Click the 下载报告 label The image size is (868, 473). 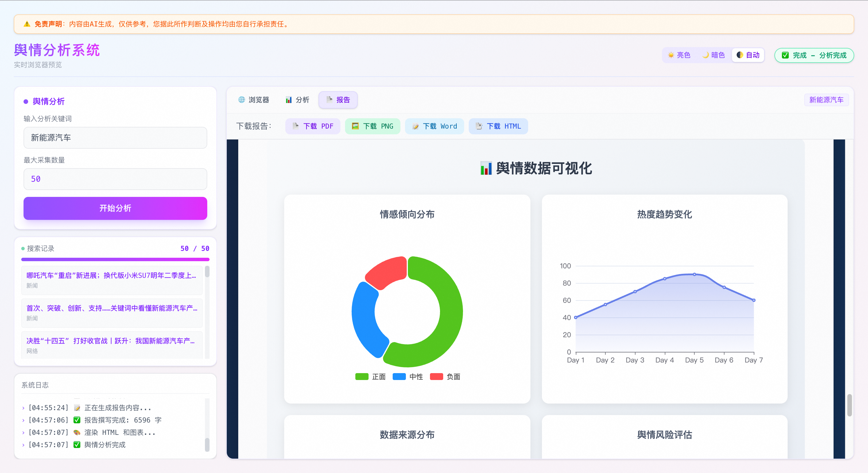click(x=254, y=126)
